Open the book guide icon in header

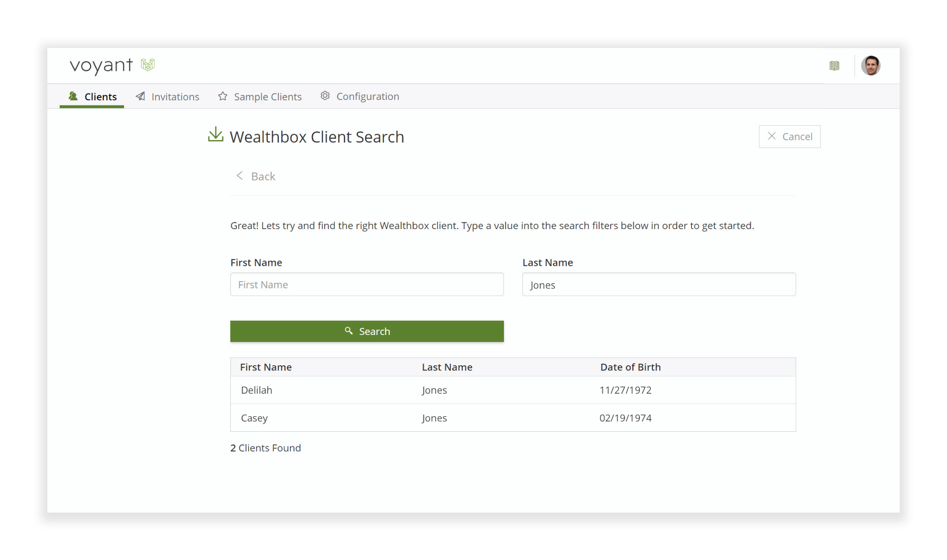(x=834, y=66)
